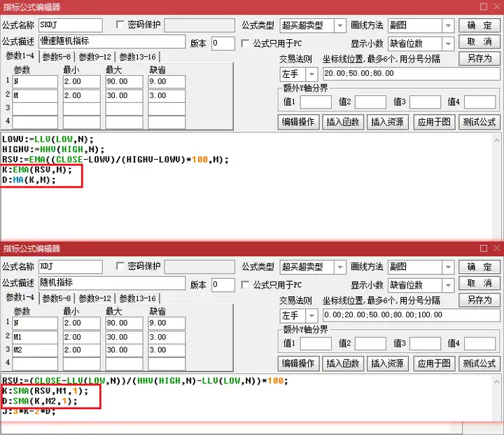Switch to 参数13-16 tab in SKDJ editor
The height and width of the screenshot is (435, 504).
138,57
